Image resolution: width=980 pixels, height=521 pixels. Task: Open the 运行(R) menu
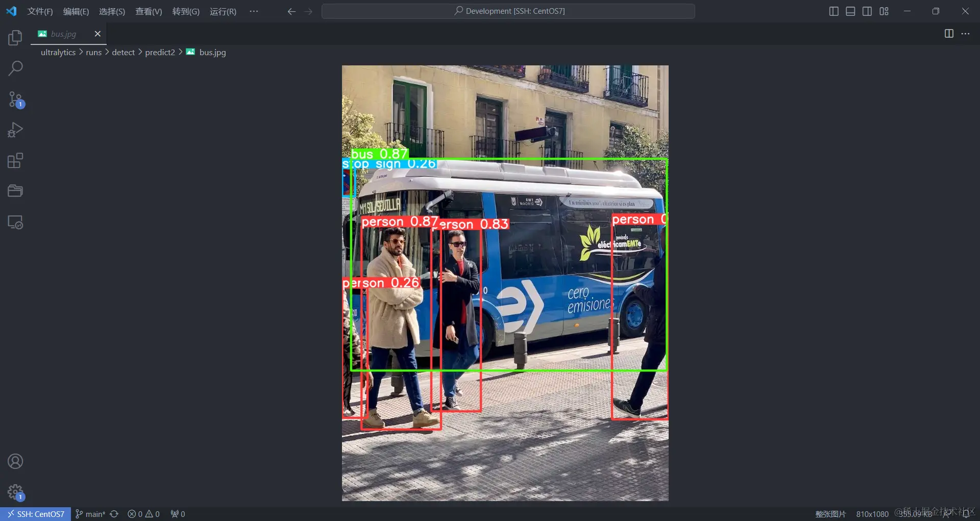pyautogui.click(x=223, y=11)
